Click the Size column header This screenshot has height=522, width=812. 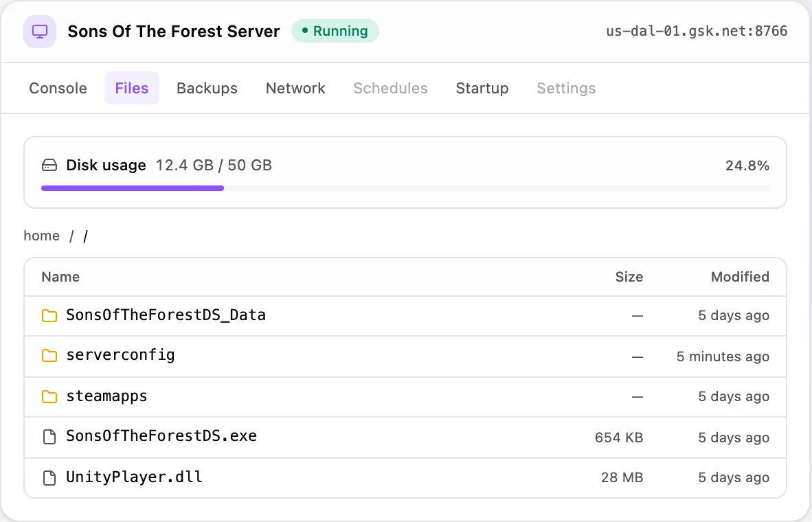coord(629,277)
